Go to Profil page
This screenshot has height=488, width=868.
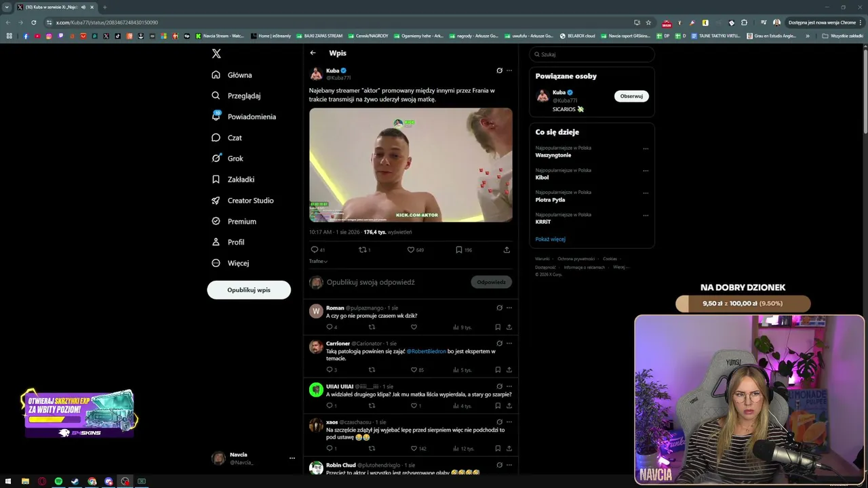point(228,242)
